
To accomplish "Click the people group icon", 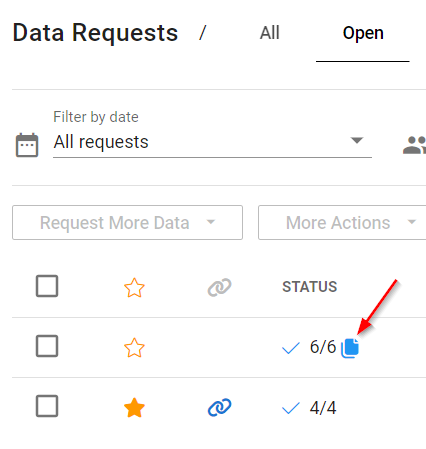I will coord(414,145).
